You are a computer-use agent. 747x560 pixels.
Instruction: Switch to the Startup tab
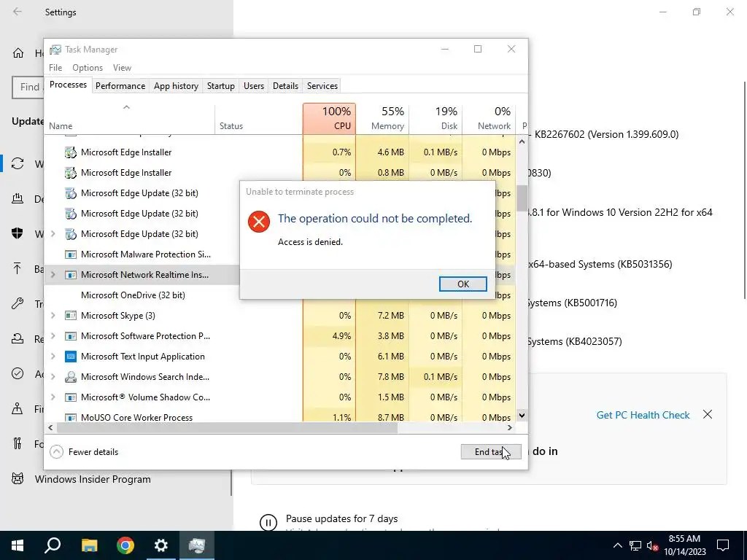(220, 86)
